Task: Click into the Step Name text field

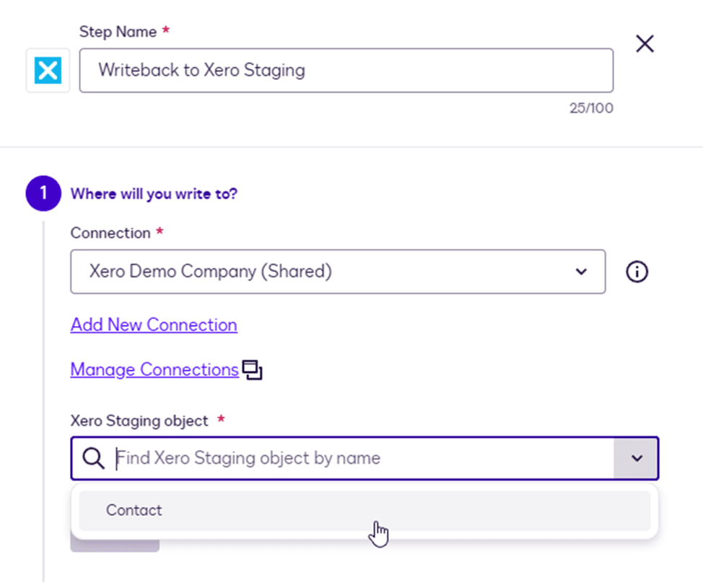Action: tap(346, 71)
